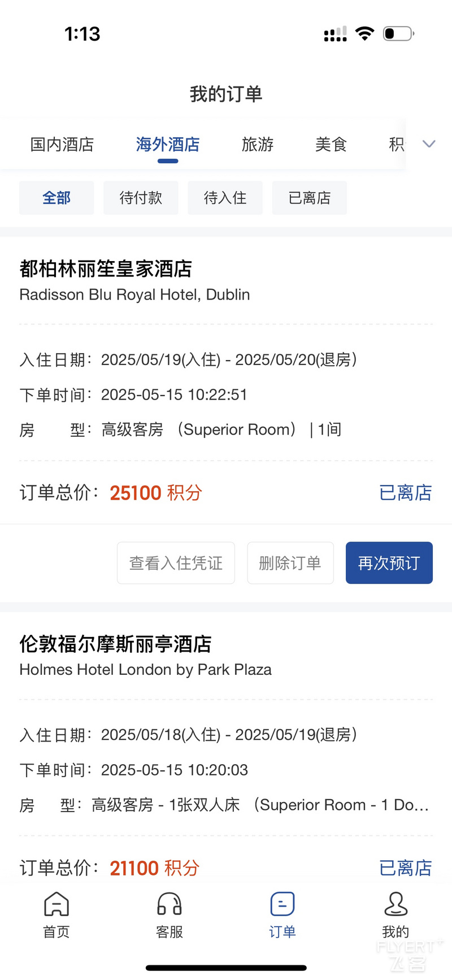Tap the partially visible 积 tab
This screenshot has height=980, width=452.
point(397,144)
